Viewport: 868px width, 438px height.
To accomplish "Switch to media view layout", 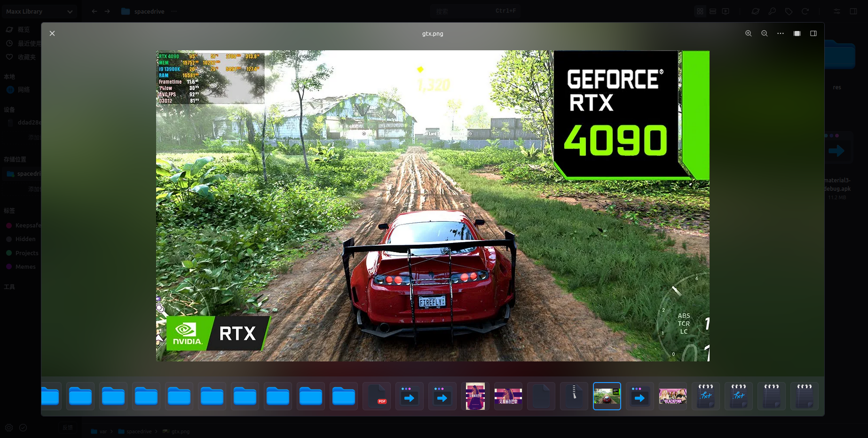I will pyautogui.click(x=726, y=11).
